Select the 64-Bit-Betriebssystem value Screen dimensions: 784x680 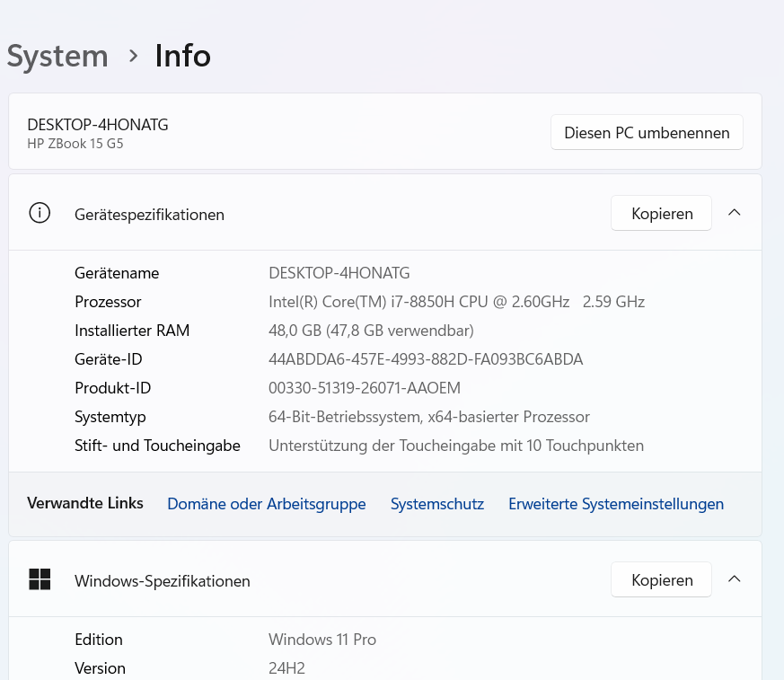(x=429, y=417)
